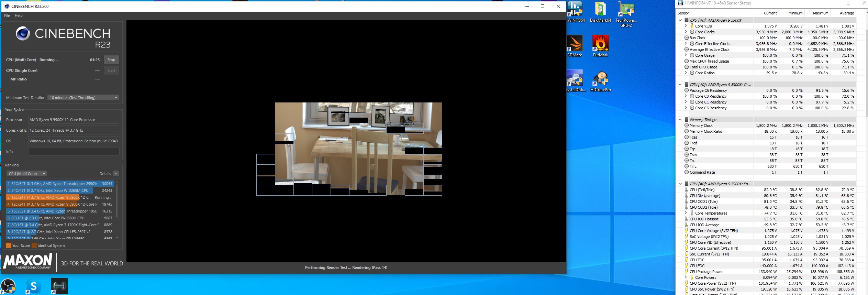Expand the Core Temperatures row
The image size is (868, 295).
[686, 213]
